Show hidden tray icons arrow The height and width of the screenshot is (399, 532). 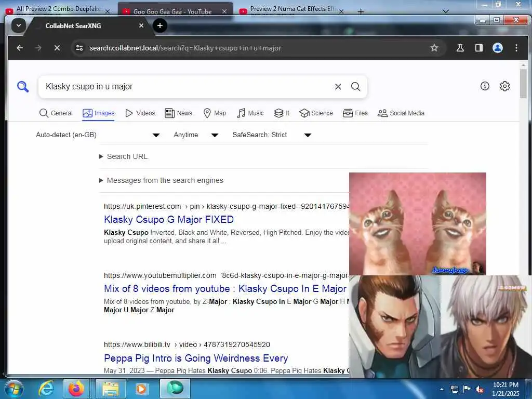pos(442,389)
